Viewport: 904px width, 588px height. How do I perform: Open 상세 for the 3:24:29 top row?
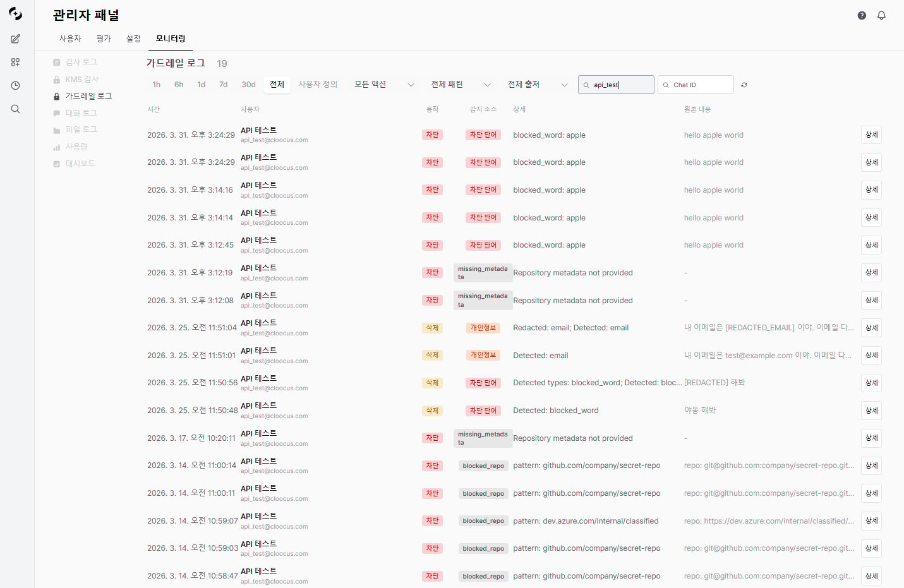[871, 135]
